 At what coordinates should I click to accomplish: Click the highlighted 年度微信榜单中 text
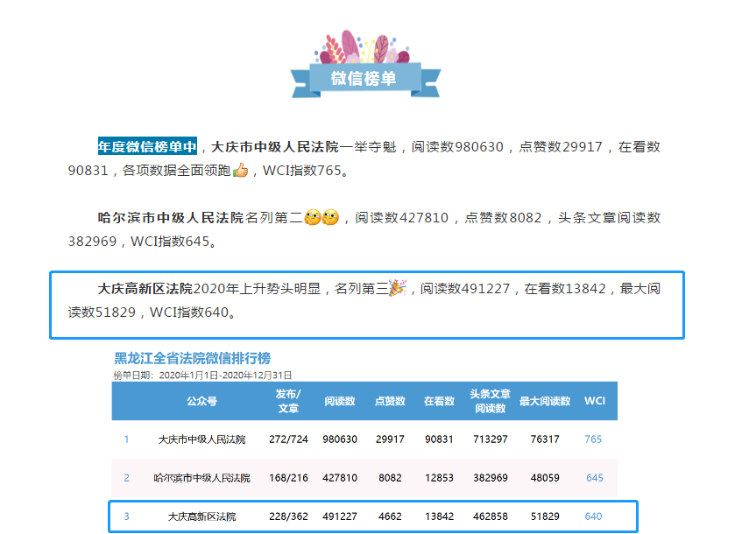(x=148, y=146)
